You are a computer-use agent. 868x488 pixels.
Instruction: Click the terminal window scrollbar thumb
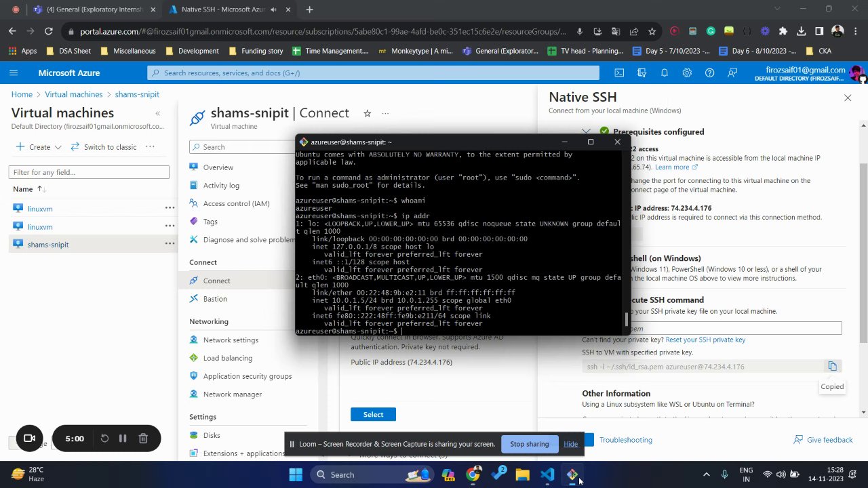pos(627,319)
